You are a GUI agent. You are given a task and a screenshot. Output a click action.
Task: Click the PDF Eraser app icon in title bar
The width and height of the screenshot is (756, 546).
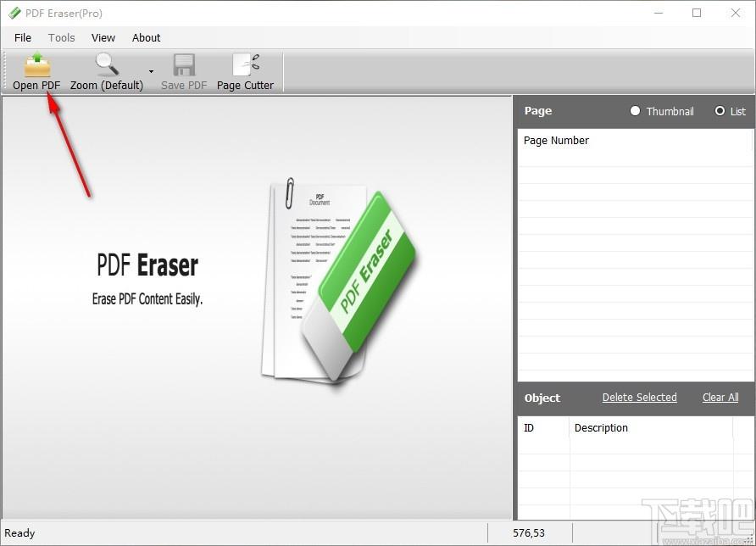(15, 13)
